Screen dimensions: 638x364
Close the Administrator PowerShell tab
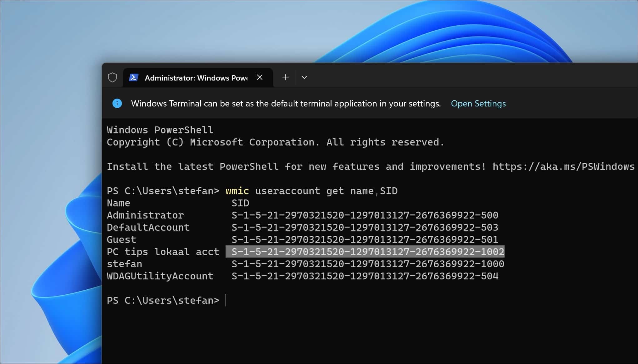(x=260, y=77)
